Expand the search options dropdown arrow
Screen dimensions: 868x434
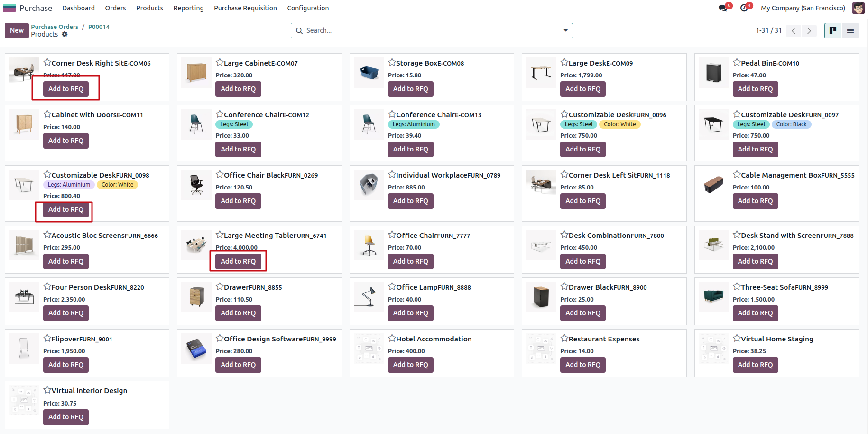point(565,30)
